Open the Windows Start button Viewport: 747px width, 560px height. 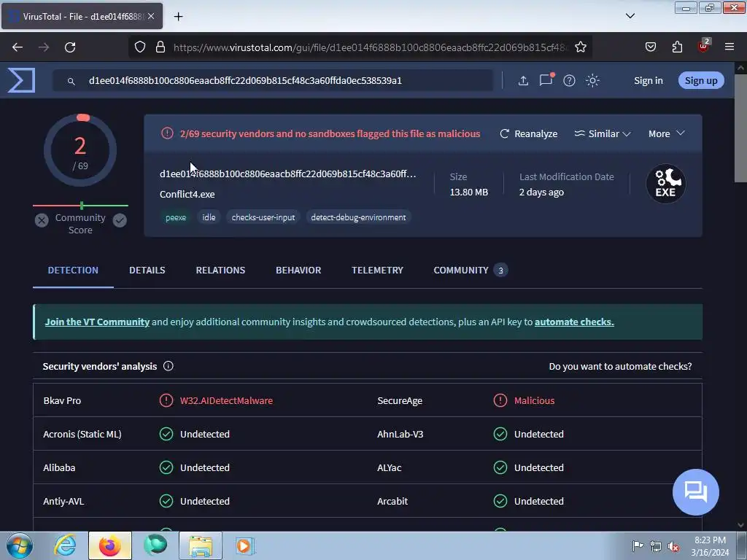[20, 545]
